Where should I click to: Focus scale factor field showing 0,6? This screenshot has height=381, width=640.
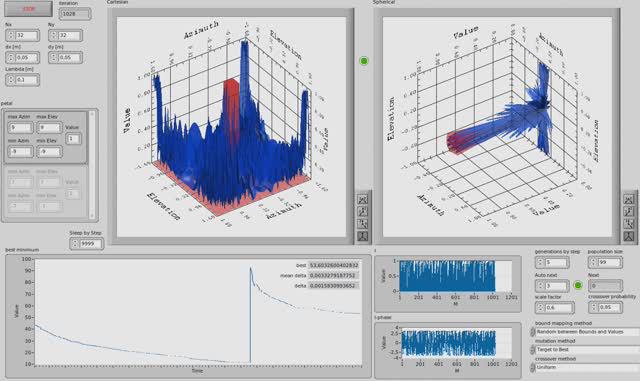pyautogui.click(x=559, y=307)
